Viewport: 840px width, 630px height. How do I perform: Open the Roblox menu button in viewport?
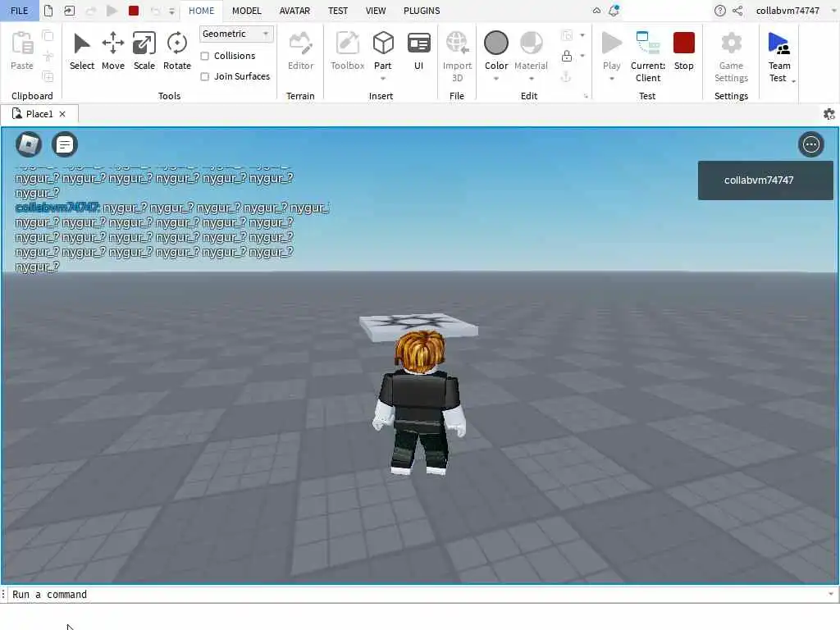tap(29, 144)
